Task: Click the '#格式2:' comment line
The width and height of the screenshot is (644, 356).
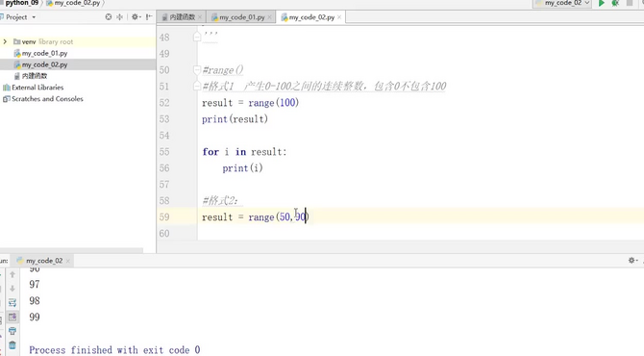Action: pos(220,200)
